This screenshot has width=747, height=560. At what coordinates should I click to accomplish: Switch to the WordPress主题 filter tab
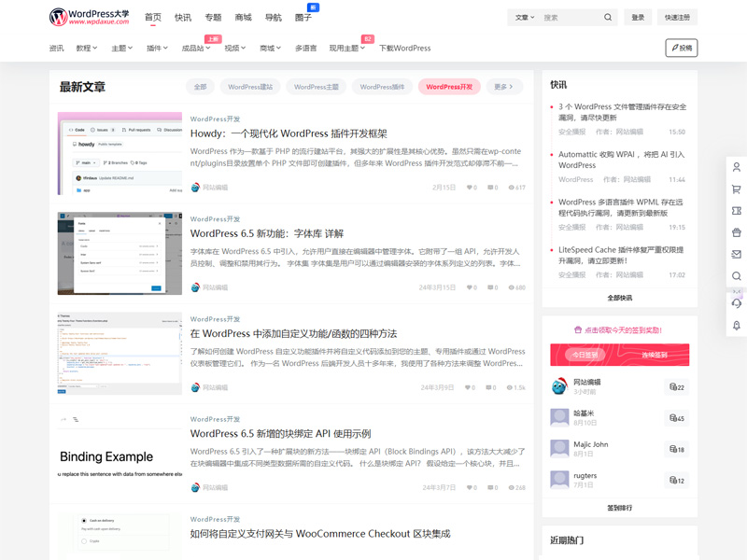315,86
